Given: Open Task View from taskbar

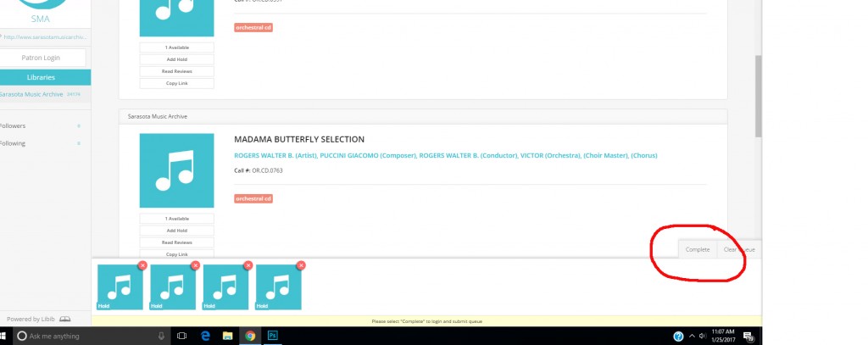Looking at the screenshot, I should click(x=181, y=336).
